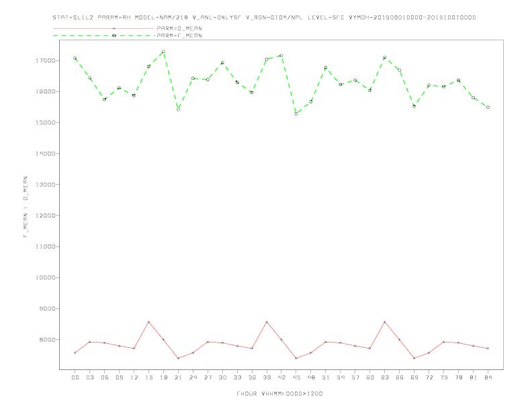Click the 03 forecast hour tick label
Image resolution: width=532 pixels, height=411 pixels.
[x=89, y=377]
